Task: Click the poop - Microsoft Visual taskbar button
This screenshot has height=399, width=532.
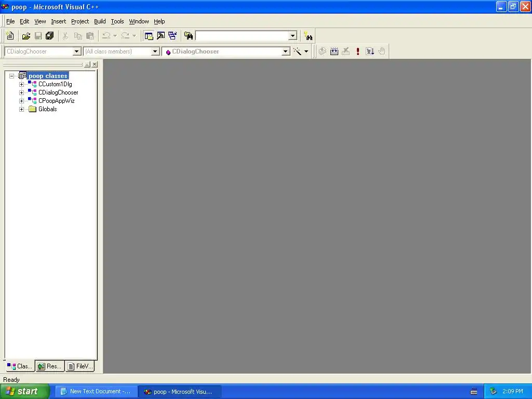Action: click(x=180, y=392)
